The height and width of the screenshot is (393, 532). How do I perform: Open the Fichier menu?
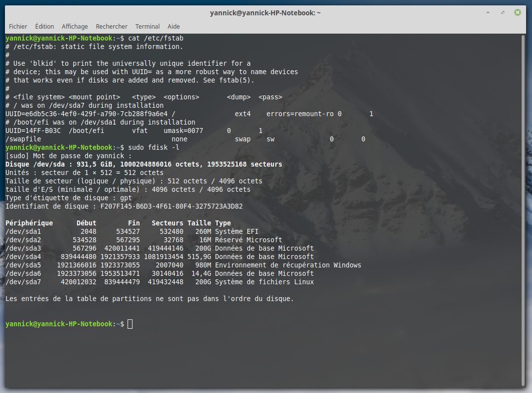coord(18,26)
